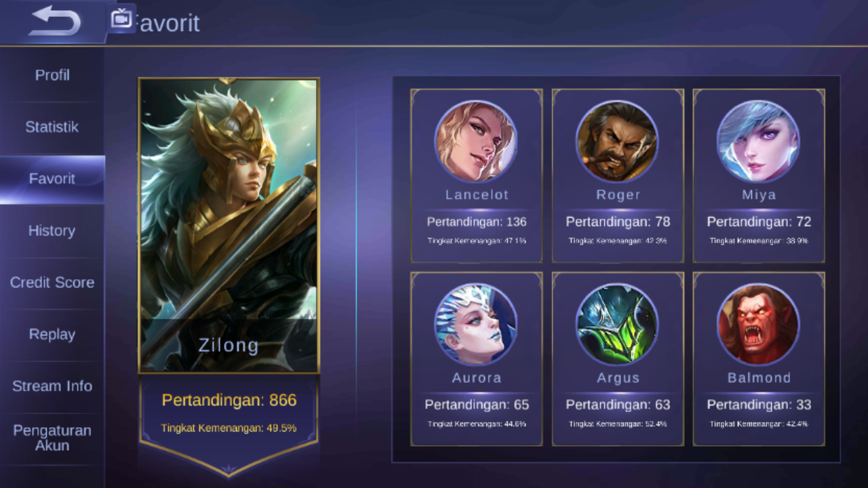Open Stream Info menu
The height and width of the screenshot is (488, 868).
click(52, 386)
